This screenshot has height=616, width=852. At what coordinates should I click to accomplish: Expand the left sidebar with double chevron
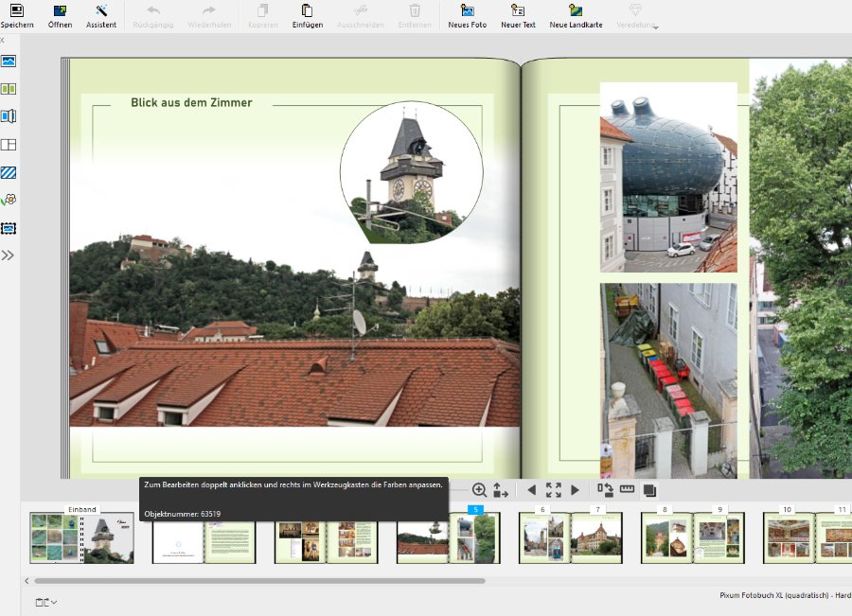(8, 255)
